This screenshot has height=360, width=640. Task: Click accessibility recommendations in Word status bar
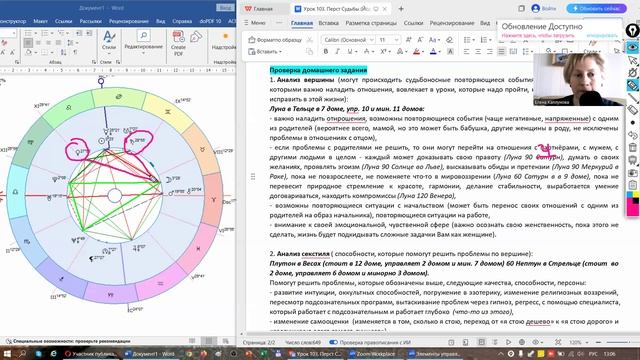click(69, 341)
